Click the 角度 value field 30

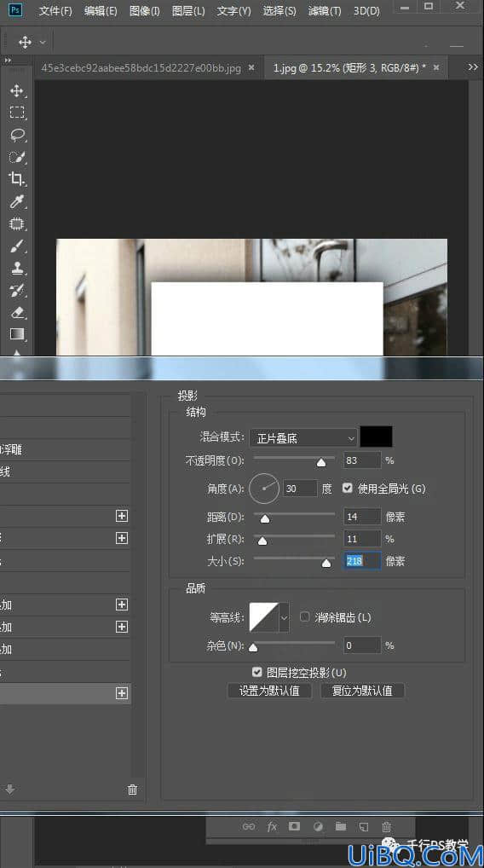[300, 489]
